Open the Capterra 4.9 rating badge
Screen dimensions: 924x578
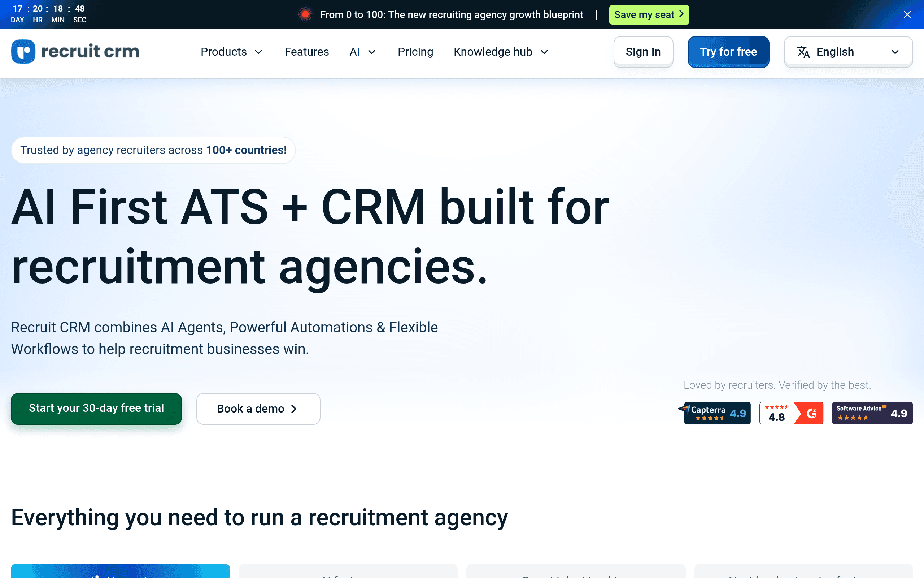pos(714,413)
